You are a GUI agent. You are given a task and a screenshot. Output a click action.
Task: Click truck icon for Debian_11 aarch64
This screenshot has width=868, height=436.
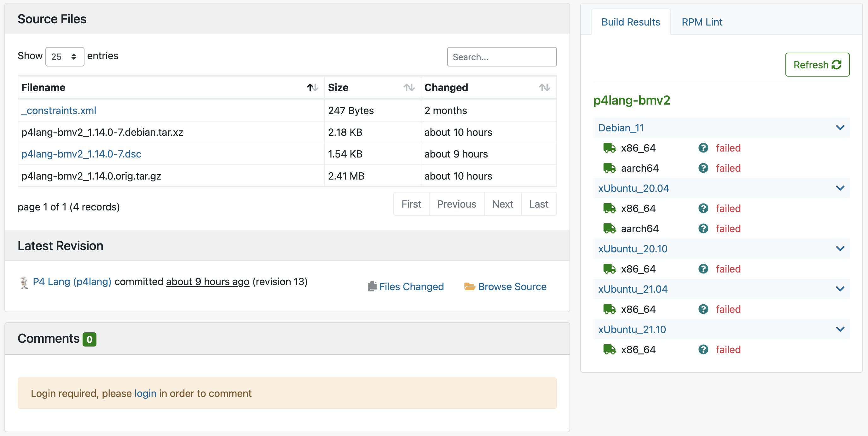609,168
